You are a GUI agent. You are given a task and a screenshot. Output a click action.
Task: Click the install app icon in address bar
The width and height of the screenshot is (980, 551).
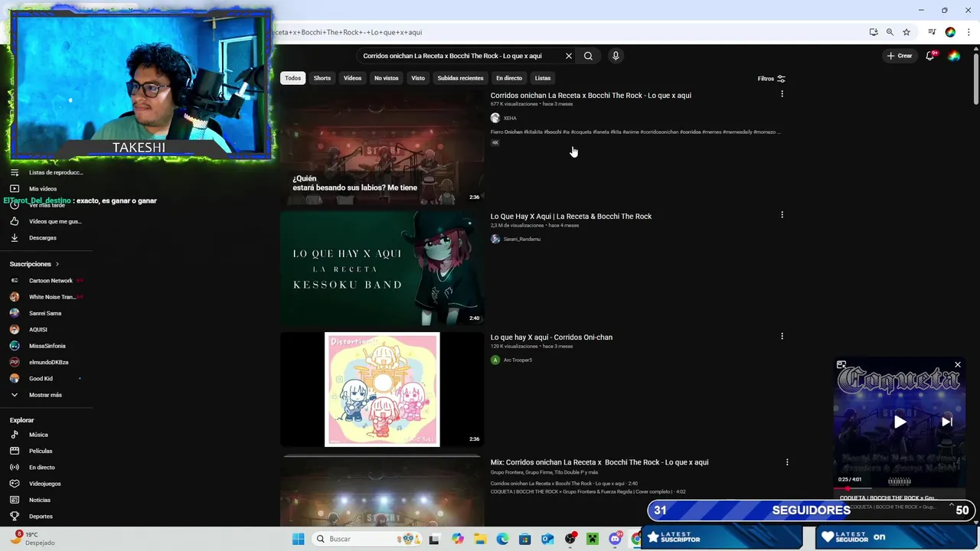(x=874, y=32)
